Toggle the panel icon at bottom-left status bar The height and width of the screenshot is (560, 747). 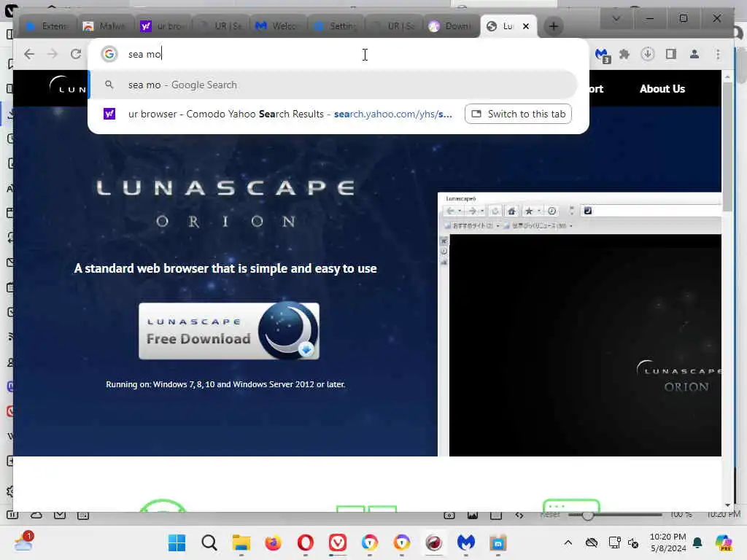12,515
